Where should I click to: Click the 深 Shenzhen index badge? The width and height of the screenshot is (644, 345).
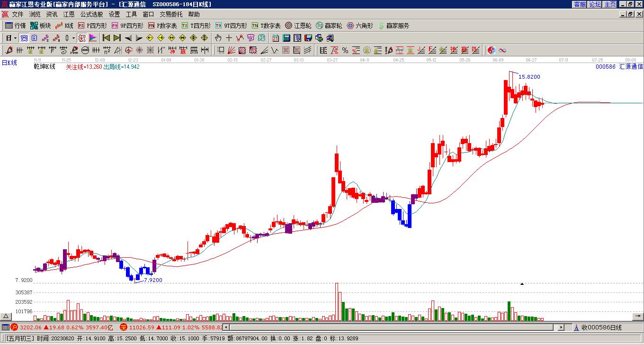point(123,327)
